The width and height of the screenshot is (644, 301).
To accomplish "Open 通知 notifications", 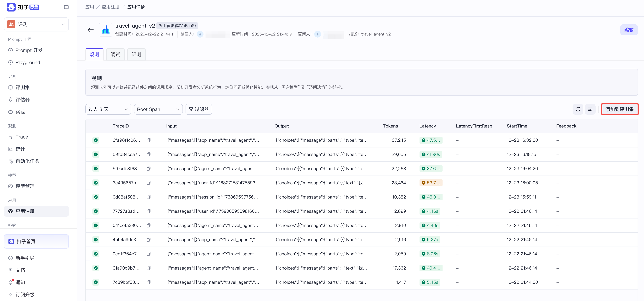I will point(36,283).
